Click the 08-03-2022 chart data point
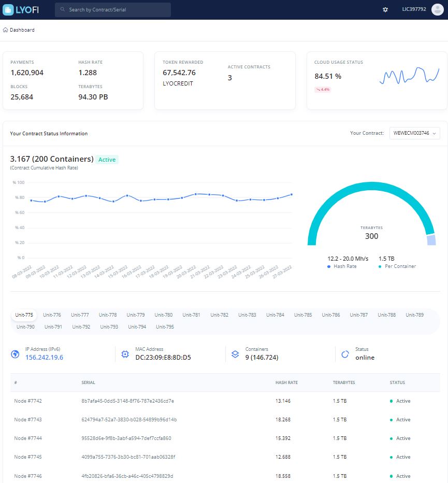The height and width of the screenshot is (483, 448). pyautogui.click(x=31, y=201)
